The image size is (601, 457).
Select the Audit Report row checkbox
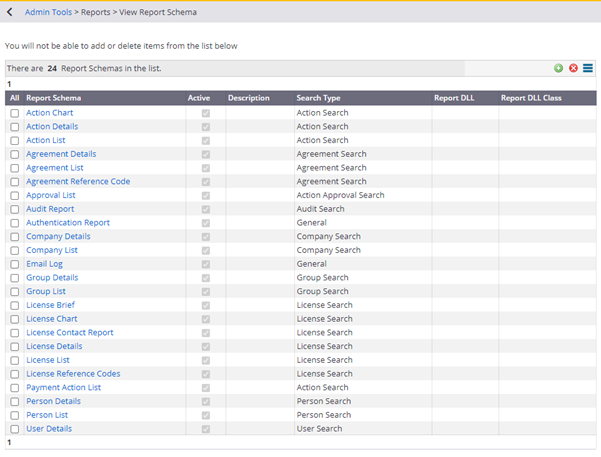point(15,209)
